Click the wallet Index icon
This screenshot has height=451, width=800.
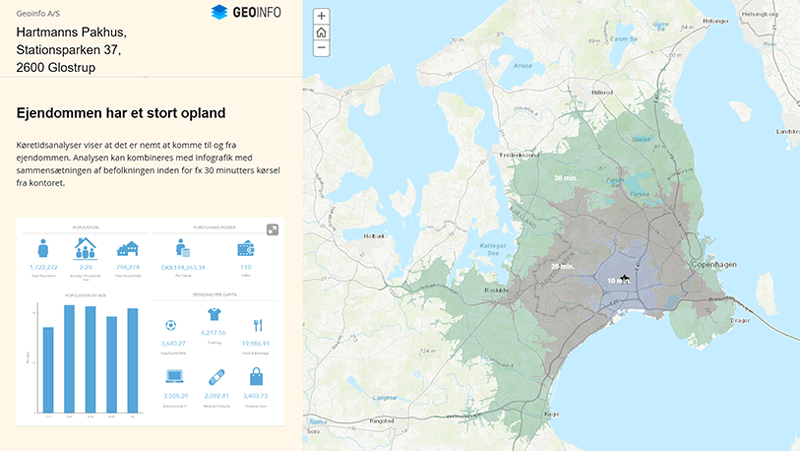tap(245, 248)
